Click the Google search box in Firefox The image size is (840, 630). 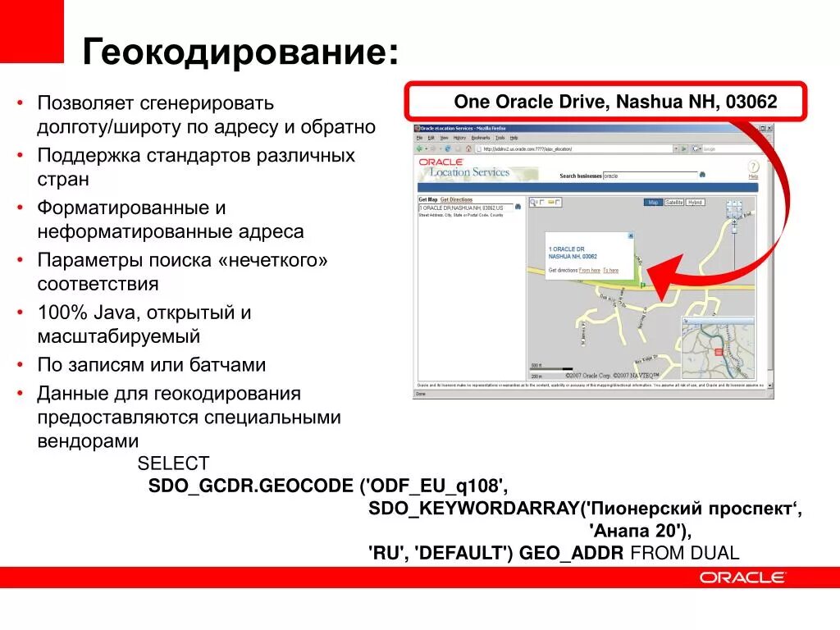click(x=733, y=148)
